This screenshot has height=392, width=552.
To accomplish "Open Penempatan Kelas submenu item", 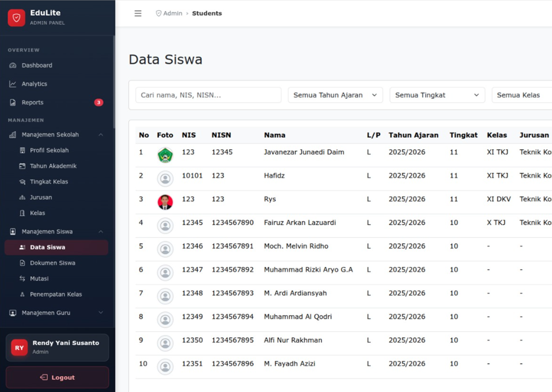I will click(57, 295).
